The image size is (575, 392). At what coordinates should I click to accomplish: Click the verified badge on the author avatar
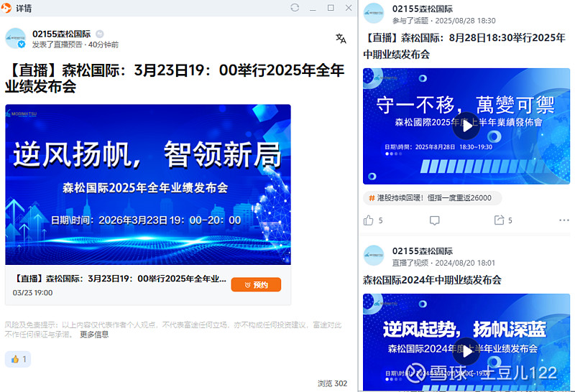(x=22, y=45)
